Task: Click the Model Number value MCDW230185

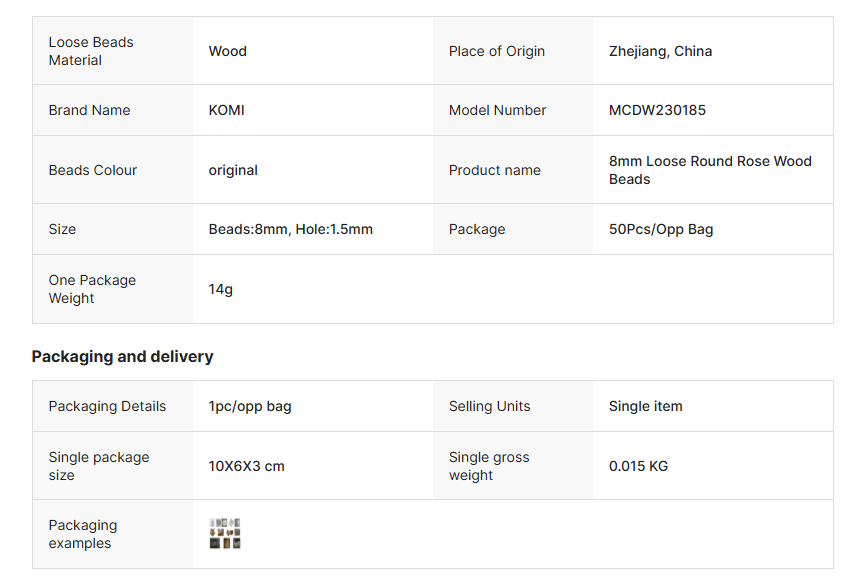Action: [657, 110]
